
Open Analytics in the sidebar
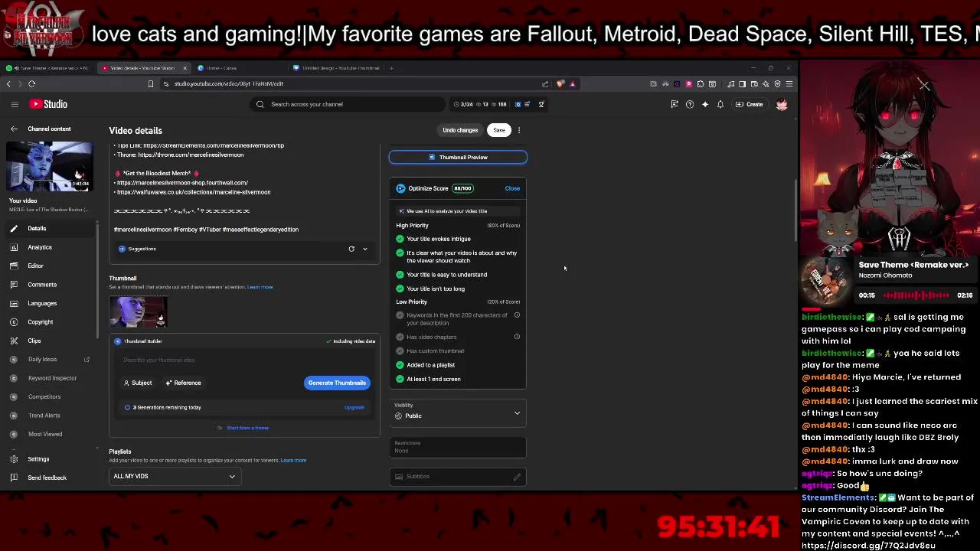click(49, 247)
